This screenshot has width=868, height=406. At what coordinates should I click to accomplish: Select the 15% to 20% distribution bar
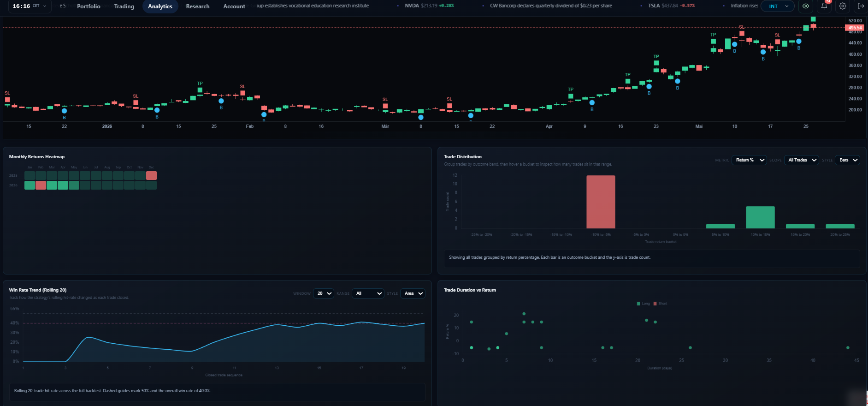[800, 226]
